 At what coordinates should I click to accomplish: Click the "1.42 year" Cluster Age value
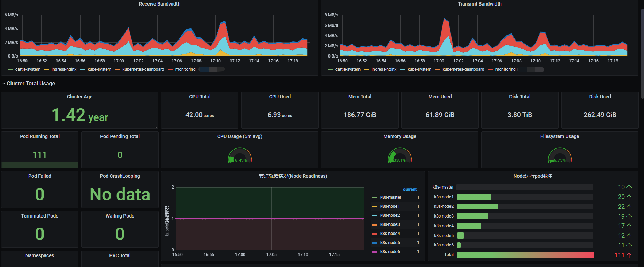tap(80, 115)
